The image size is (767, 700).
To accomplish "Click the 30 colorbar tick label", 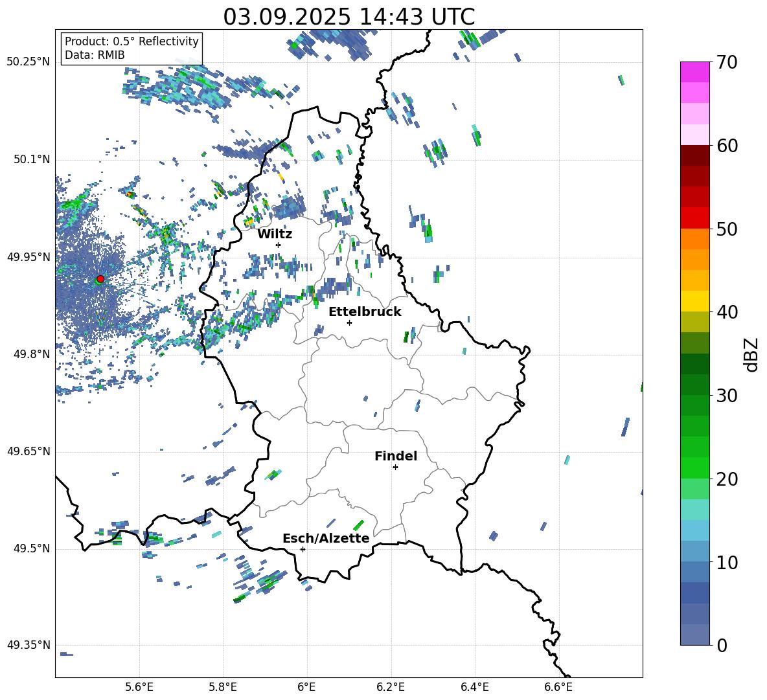I will tap(727, 396).
